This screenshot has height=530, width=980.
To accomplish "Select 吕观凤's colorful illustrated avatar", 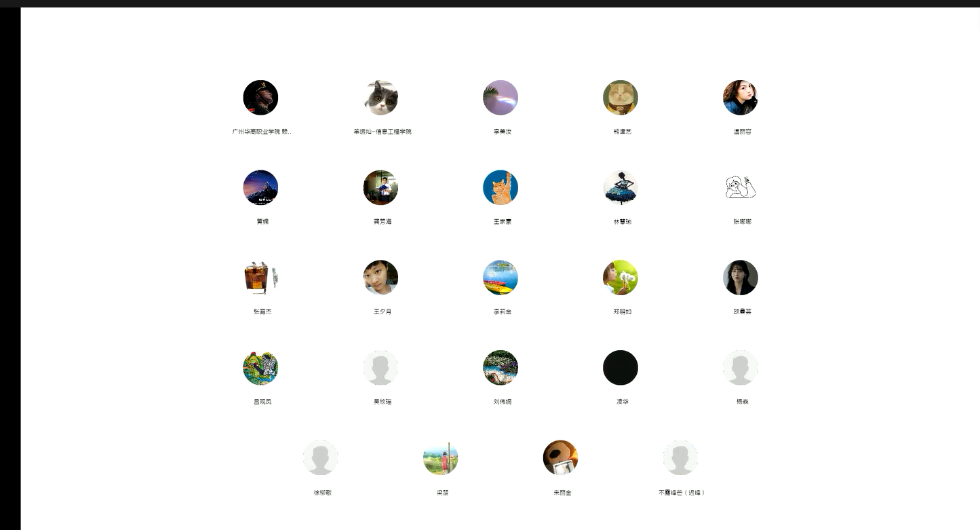I will [x=261, y=368].
